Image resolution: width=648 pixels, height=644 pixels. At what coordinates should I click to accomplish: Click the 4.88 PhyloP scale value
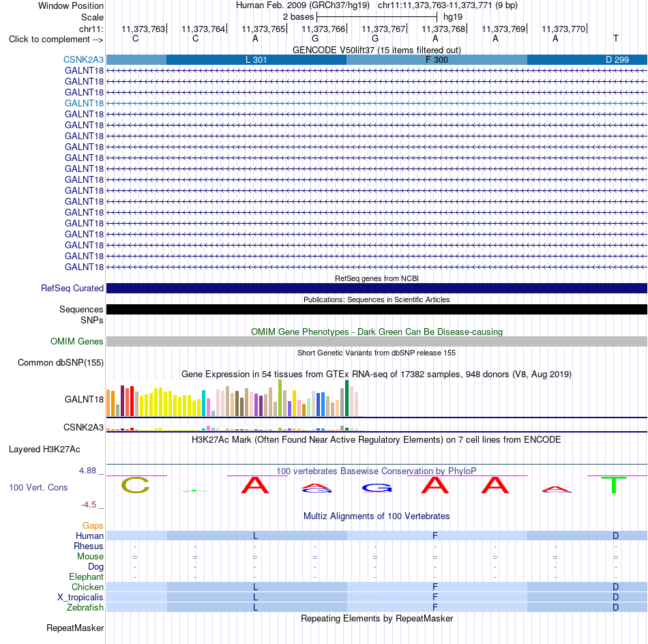tap(87, 471)
